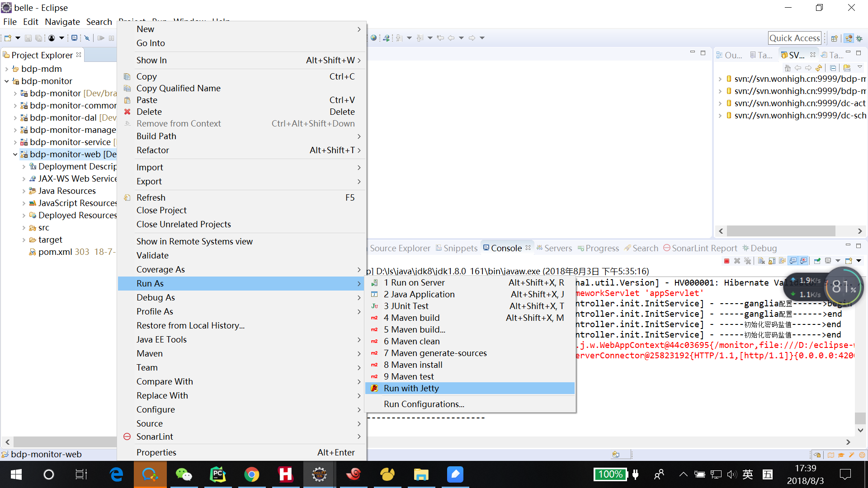Image resolution: width=868 pixels, height=488 pixels.
Task: Click the Open Web Browser globe icon
Action: (x=373, y=38)
